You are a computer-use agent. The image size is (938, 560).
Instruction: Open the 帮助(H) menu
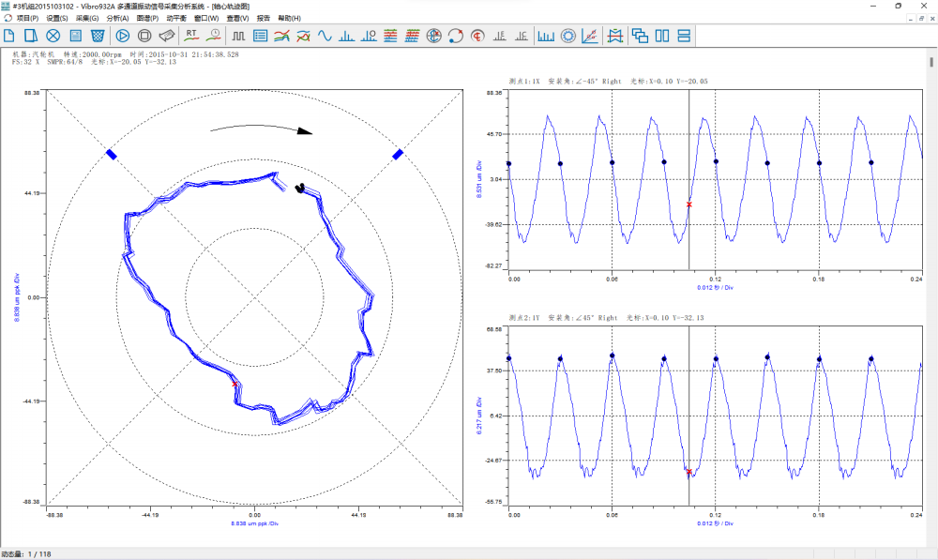tap(290, 19)
